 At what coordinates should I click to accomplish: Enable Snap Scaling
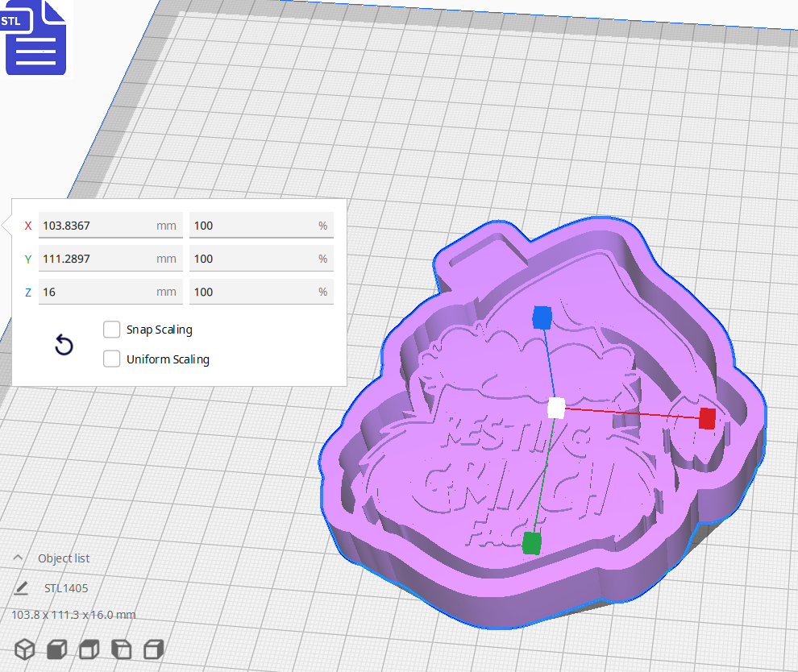click(111, 329)
